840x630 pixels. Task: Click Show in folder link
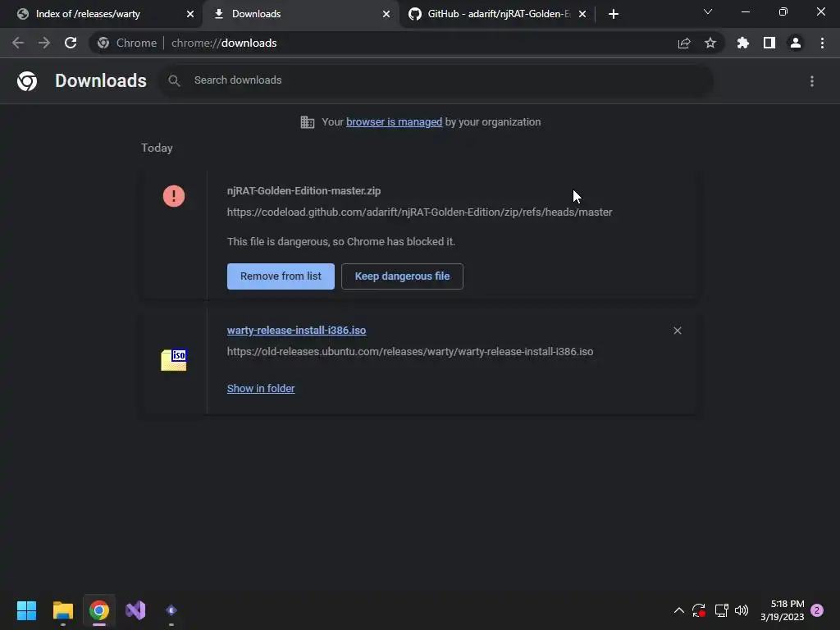(260, 388)
